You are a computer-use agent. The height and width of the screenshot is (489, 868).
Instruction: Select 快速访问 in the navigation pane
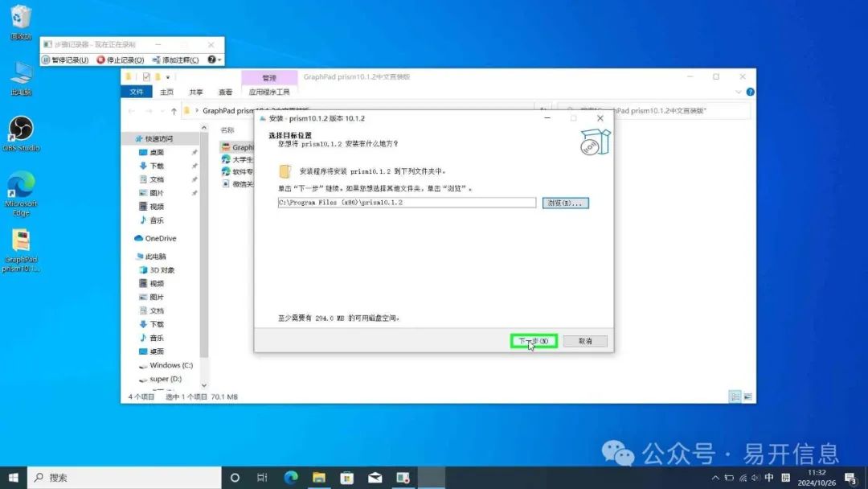[159, 138]
